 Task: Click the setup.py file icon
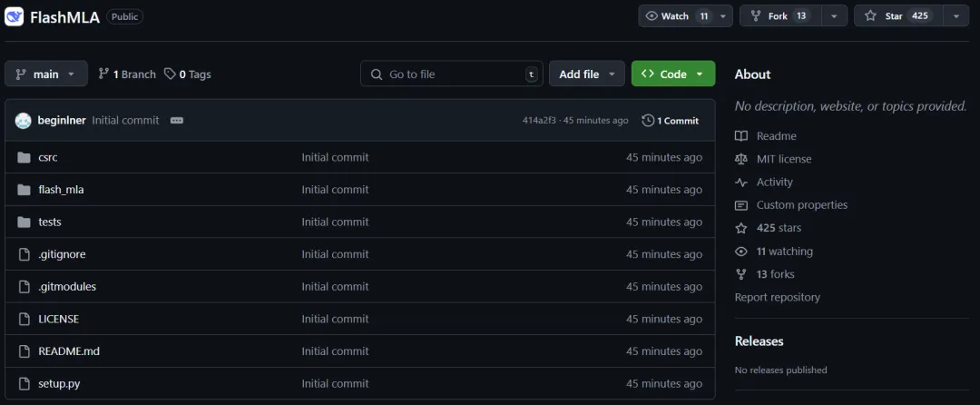(24, 383)
